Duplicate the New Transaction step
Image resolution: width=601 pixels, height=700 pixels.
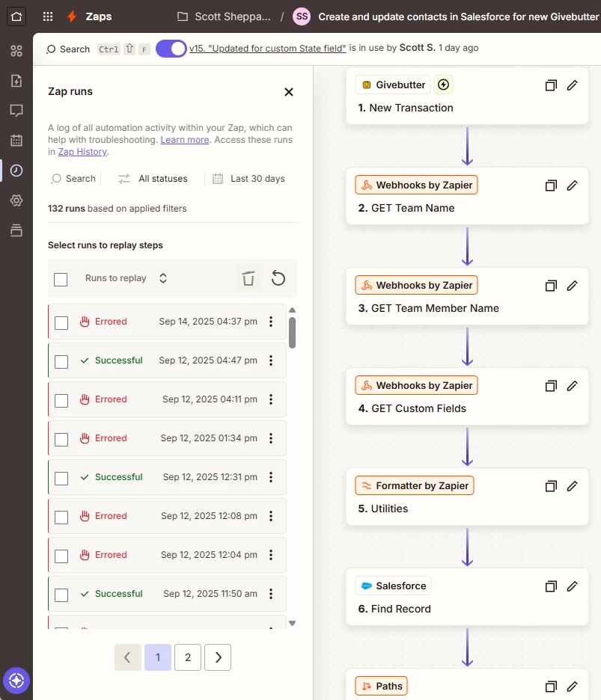(551, 85)
